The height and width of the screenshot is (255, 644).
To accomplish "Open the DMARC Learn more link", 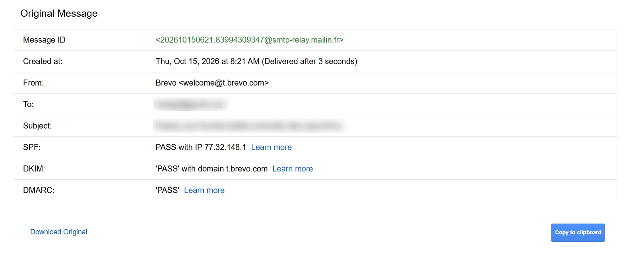I will coord(204,190).
